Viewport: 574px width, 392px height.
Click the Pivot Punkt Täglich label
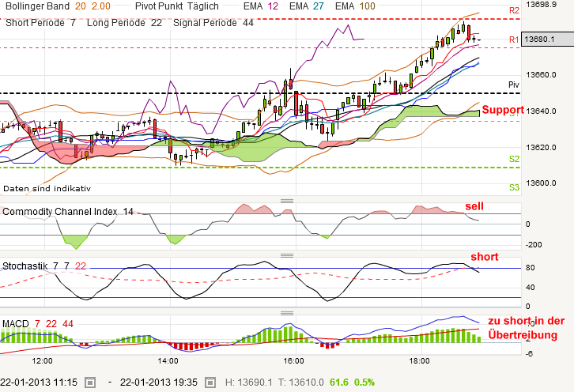tap(177, 6)
